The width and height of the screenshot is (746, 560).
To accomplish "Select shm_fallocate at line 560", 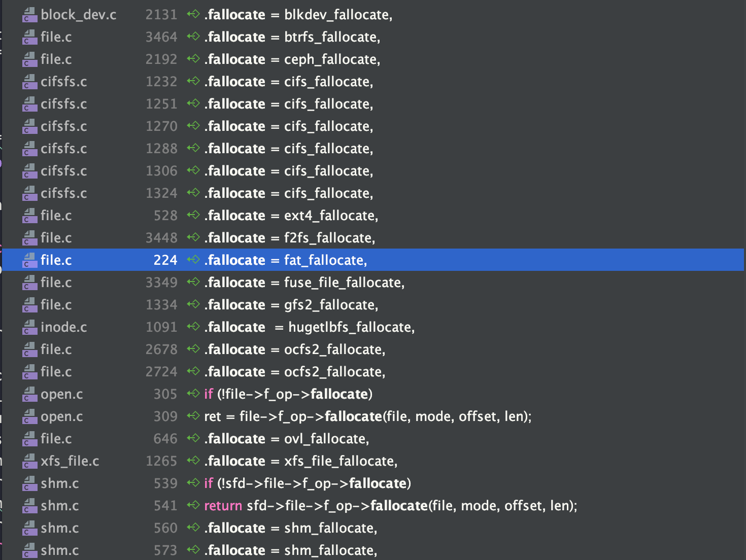I will 374,528.
